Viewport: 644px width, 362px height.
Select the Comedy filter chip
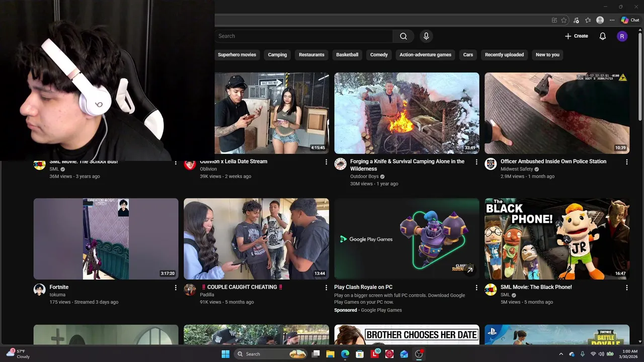click(x=379, y=55)
